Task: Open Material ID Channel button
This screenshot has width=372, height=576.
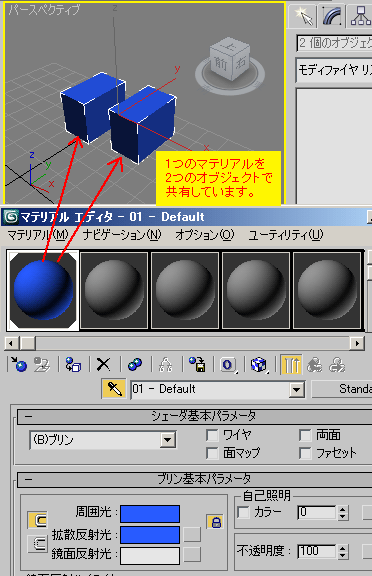Action: pyautogui.click(x=228, y=365)
